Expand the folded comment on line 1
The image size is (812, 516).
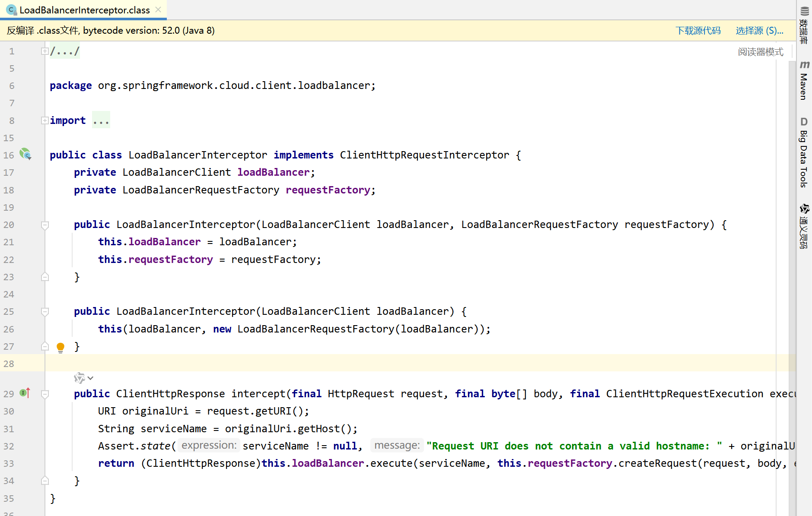pos(45,51)
